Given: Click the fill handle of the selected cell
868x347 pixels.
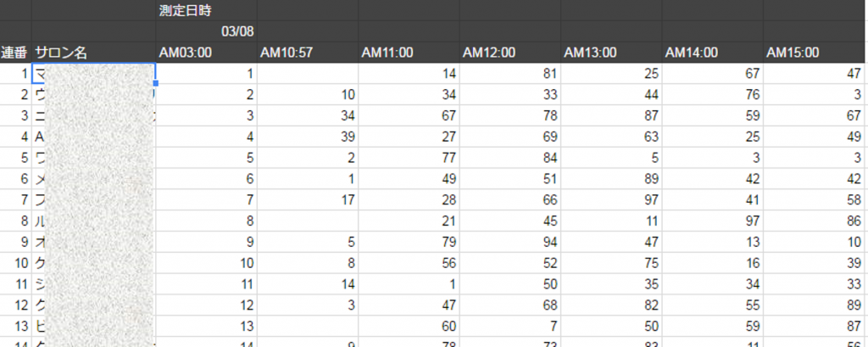Looking at the screenshot, I should click(156, 83).
